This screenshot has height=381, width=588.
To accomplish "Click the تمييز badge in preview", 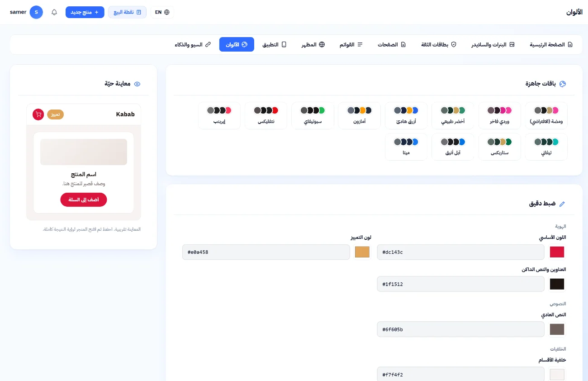I will pyautogui.click(x=56, y=114).
